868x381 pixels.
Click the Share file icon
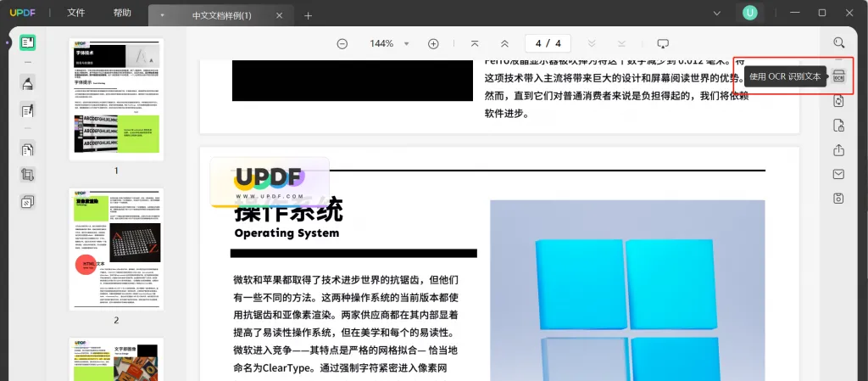point(839,150)
